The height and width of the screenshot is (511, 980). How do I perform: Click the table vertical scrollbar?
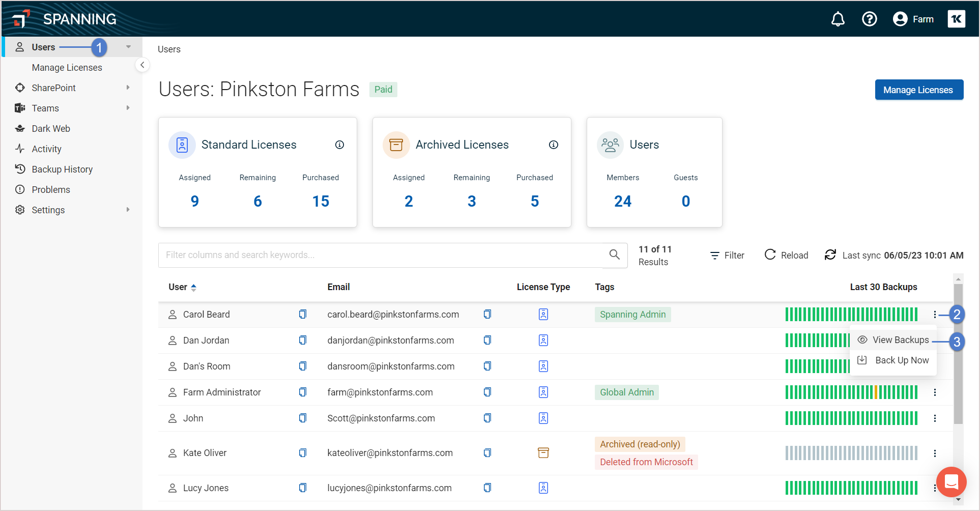point(958,354)
